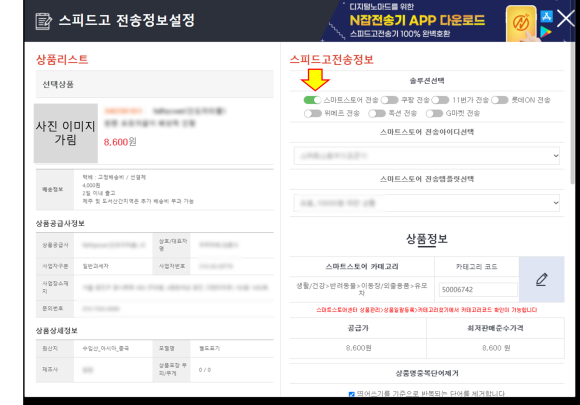580x405 pixels.
Task: Turn on the 위메프 전송 switch
Action: 313,113
